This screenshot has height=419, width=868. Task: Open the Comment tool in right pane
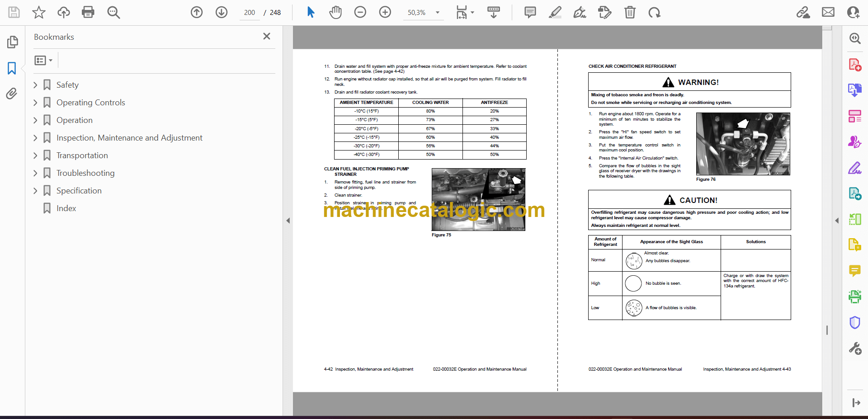click(855, 270)
